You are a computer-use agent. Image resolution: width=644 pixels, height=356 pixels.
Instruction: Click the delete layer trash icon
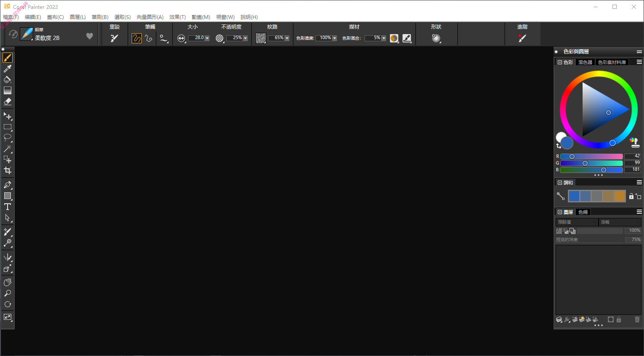coord(637,319)
